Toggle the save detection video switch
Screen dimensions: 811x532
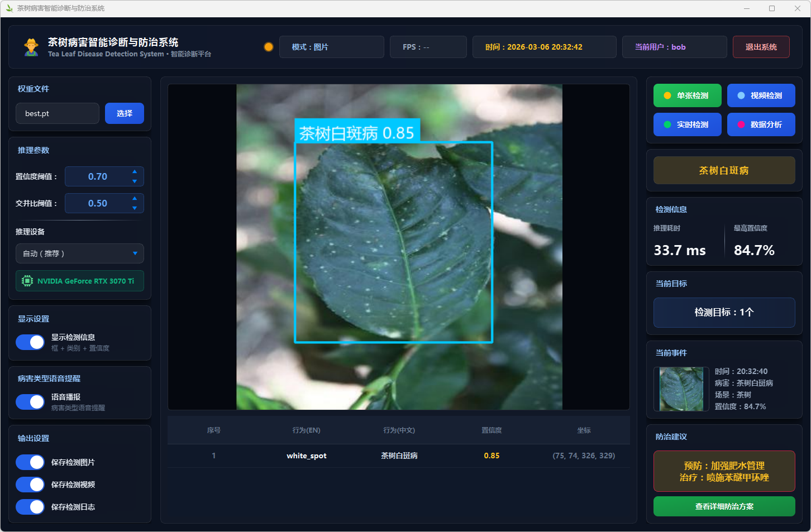point(30,485)
